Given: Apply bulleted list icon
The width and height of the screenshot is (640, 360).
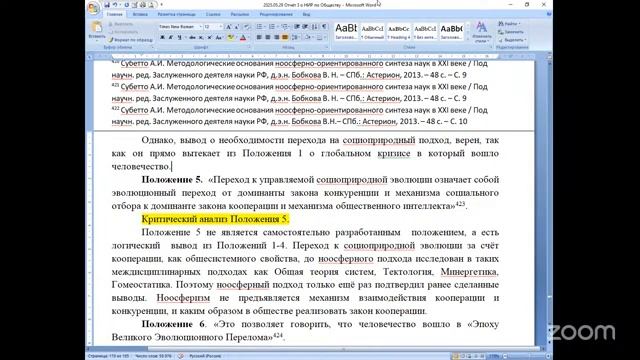Looking at the screenshot, I should 260,27.
